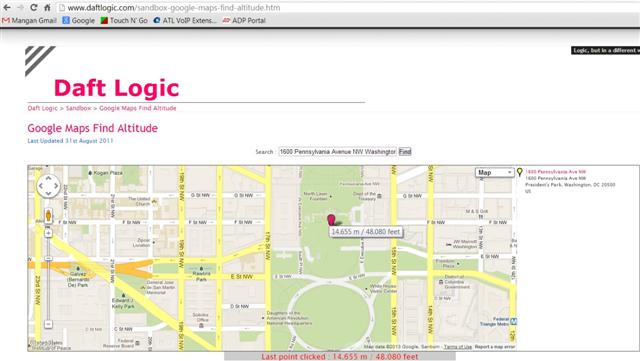
Task: Click the Zipcar Location marker
Action: pos(154,243)
